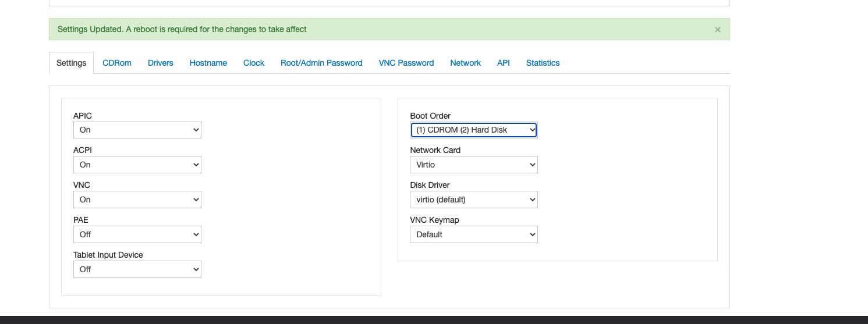Open the Disk Driver dropdown
The height and width of the screenshot is (324, 868).
tap(474, 200)
